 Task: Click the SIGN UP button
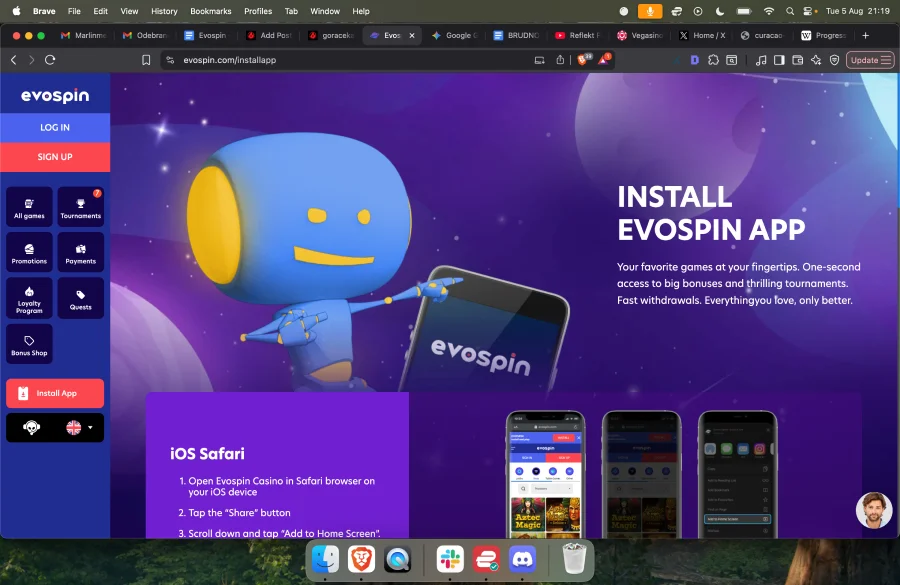55,157
